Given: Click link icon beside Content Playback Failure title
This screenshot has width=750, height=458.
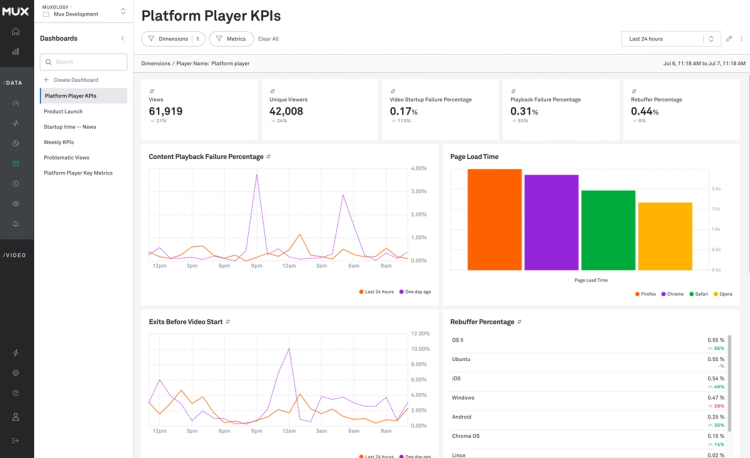Looking at the screenshot, I should point(268,156).
